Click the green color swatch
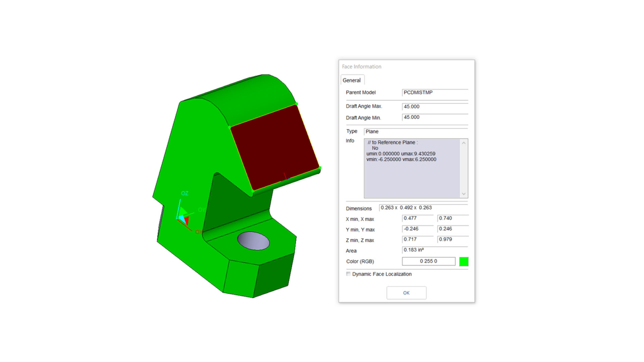The width and height of the screenshot is (644, 362). [464, 261]
